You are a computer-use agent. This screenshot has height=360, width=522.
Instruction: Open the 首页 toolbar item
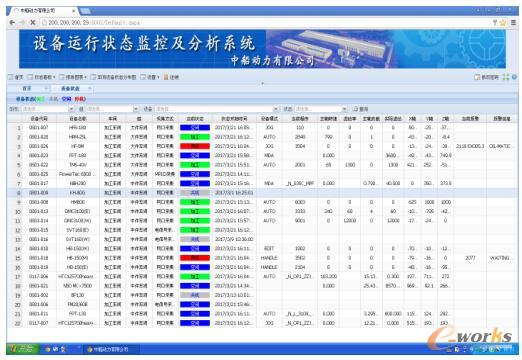[16, 77]
